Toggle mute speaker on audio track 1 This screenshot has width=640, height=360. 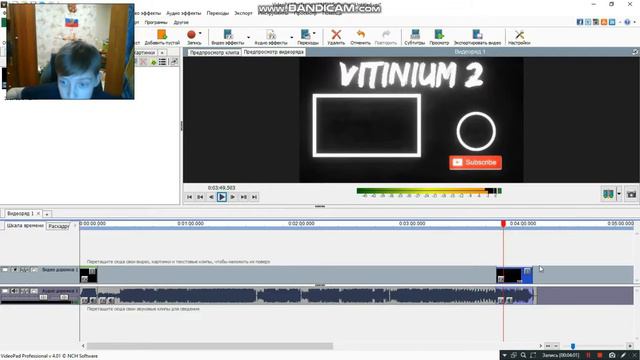[x=15, y=291]
